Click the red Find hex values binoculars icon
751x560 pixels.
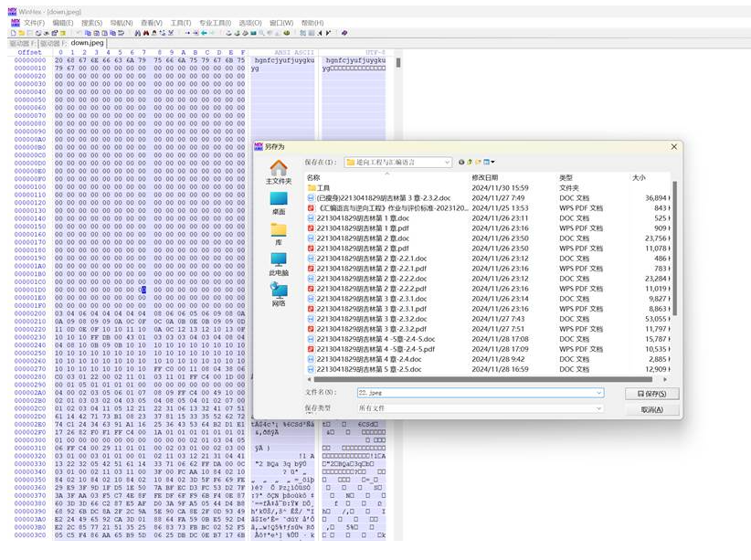pos(145,33)
